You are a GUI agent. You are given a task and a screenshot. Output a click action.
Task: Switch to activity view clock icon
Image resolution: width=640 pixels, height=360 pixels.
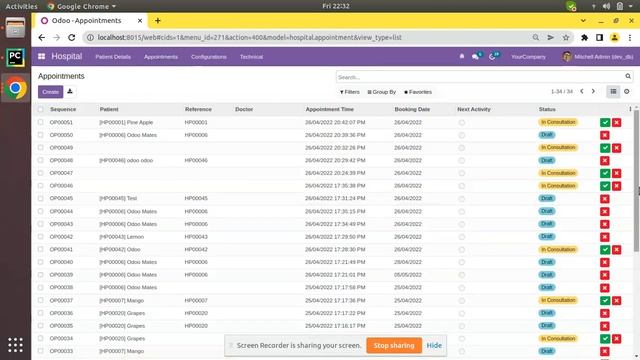(x=627, y=91)
